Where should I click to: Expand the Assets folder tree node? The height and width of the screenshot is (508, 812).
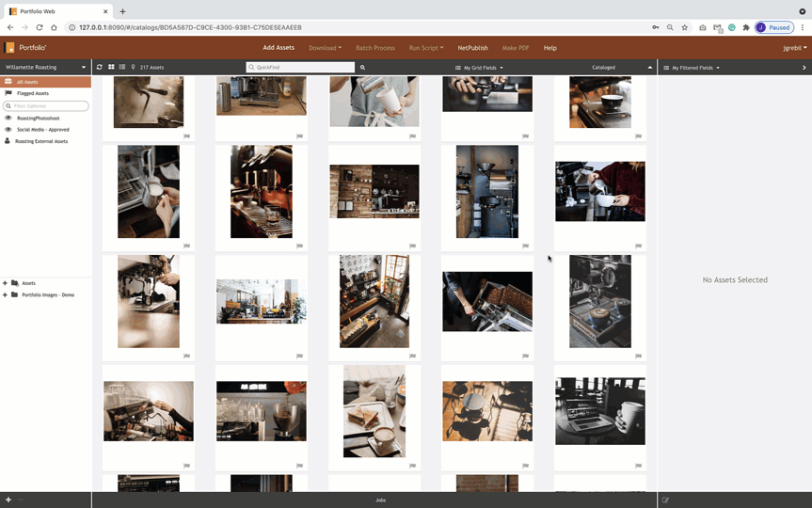(x=6, y=283)
